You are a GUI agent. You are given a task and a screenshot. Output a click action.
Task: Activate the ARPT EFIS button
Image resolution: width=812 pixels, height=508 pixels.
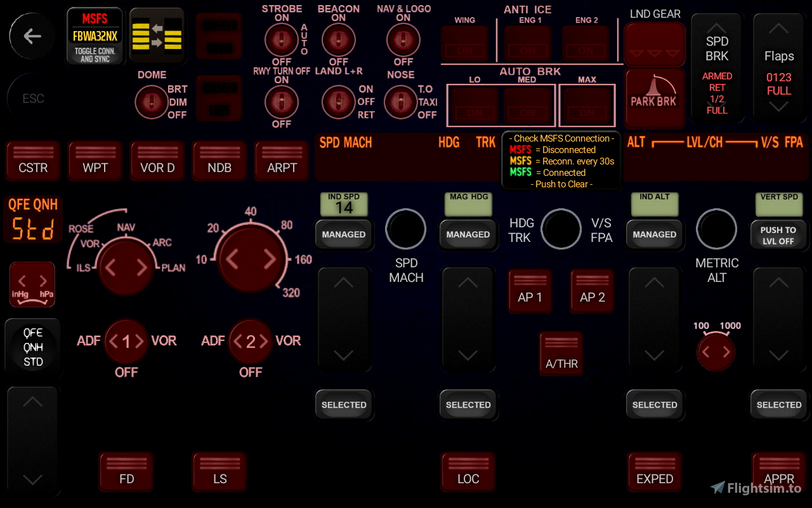point(282,161)
